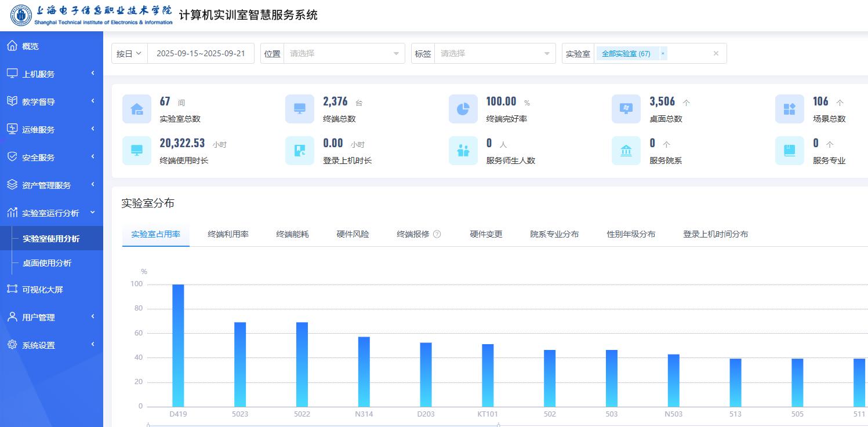This screenshot has width=868, height=427.
Task: Expand the 上机服务 sidebar menu
Action: click(x=51, y=74)
